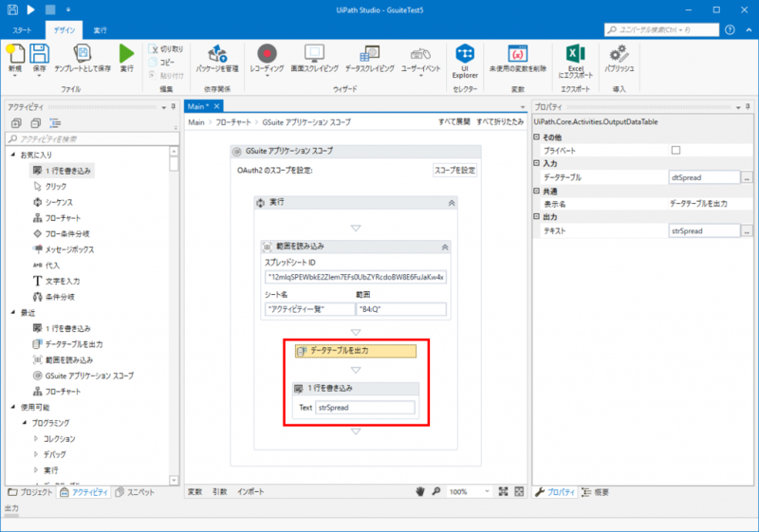Click the スプレッドシート ID field
The image size is (759, 532).
(356, 277)
